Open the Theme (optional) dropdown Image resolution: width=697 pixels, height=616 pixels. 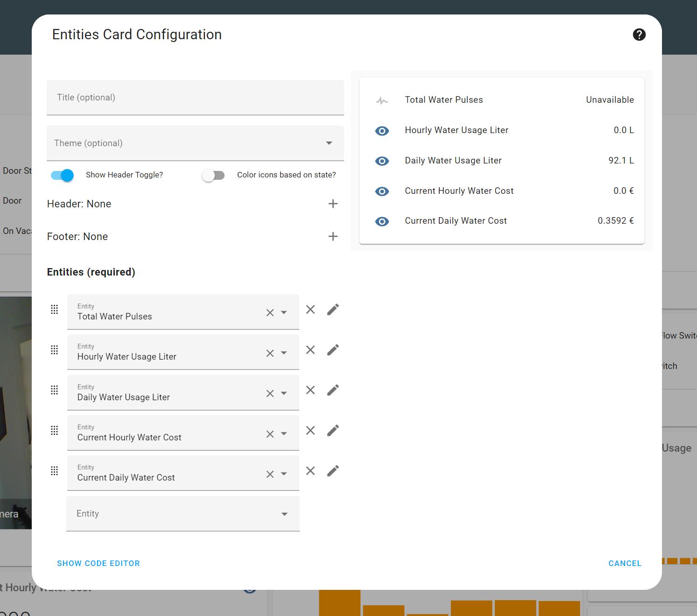pos(195,143)
